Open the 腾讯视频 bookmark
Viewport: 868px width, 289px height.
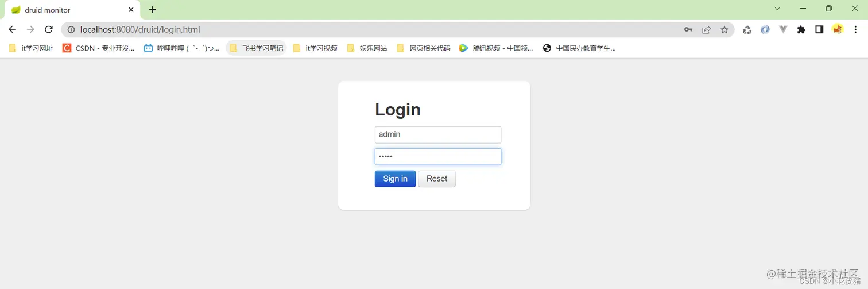point(496,48)
